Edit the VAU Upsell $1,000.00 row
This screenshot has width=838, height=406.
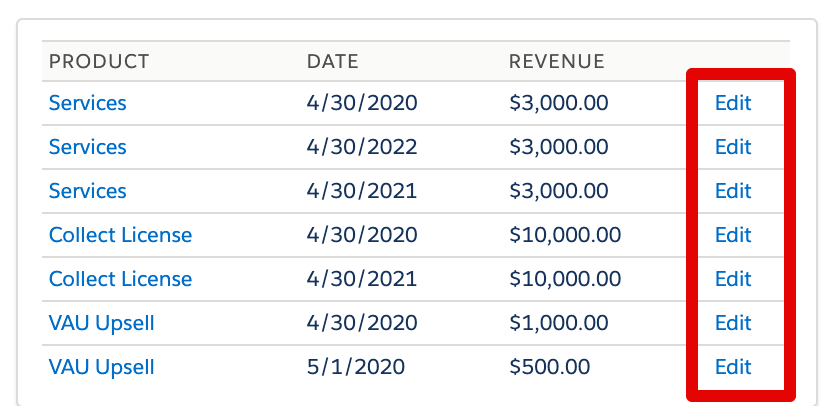click(x=733, y=323)
